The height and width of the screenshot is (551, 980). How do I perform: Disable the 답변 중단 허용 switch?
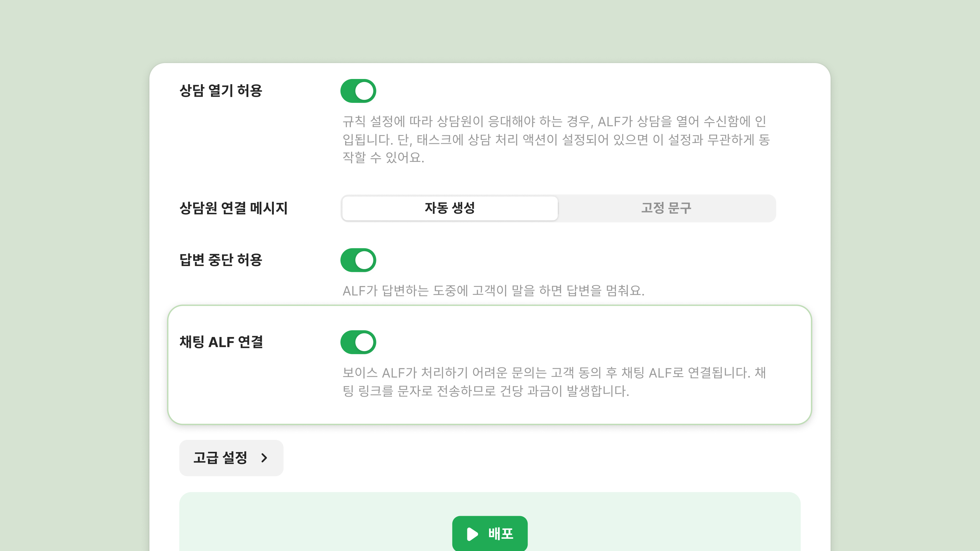coord(358,260)
